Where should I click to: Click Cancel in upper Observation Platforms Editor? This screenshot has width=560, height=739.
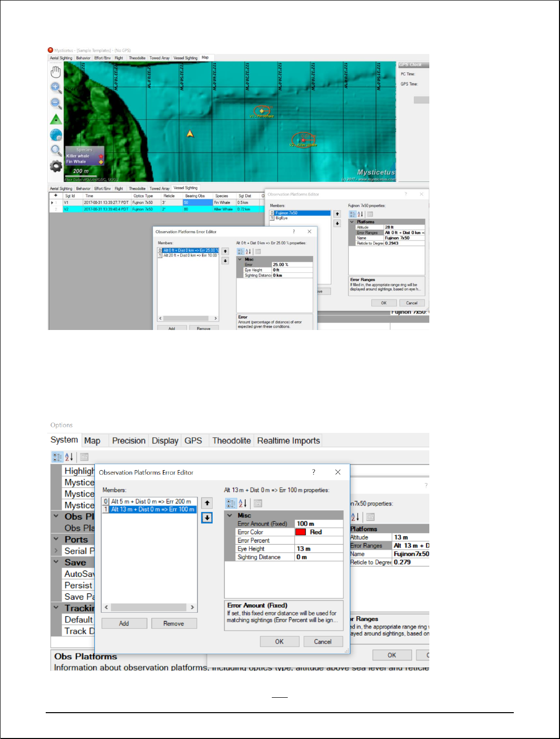coord(412,303)
